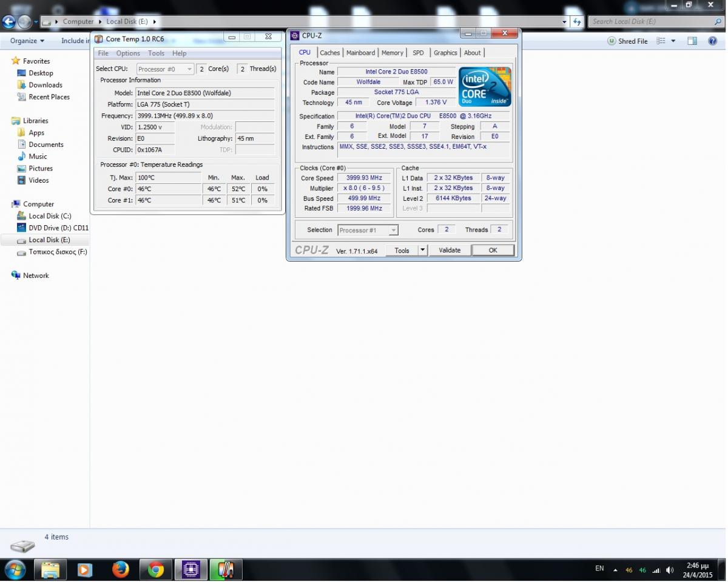728x582 pixels.
Task: Switch to Core Temp via its taskbar icon
Action: click(226, 570)
